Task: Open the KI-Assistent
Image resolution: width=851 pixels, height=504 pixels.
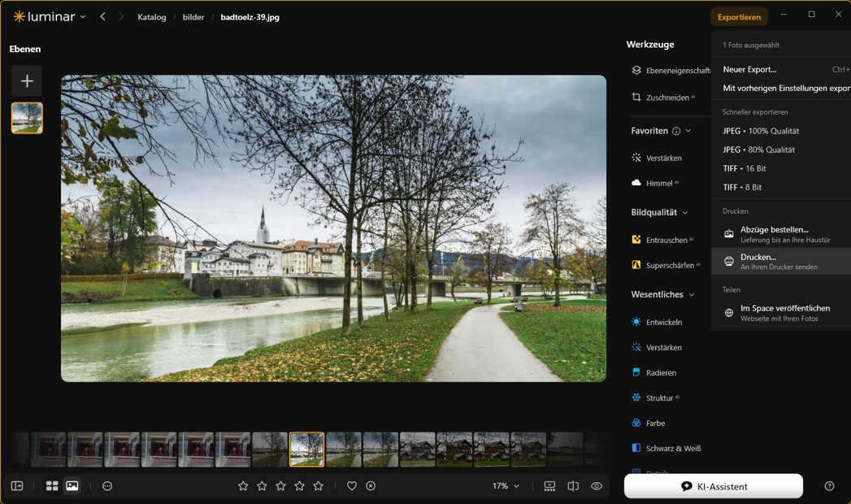Action: click(714, 486)
